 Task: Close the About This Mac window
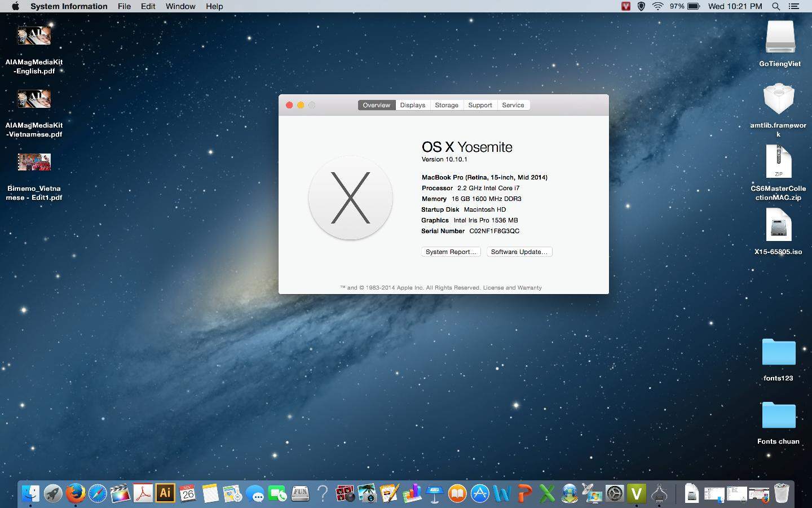(289, 105)
